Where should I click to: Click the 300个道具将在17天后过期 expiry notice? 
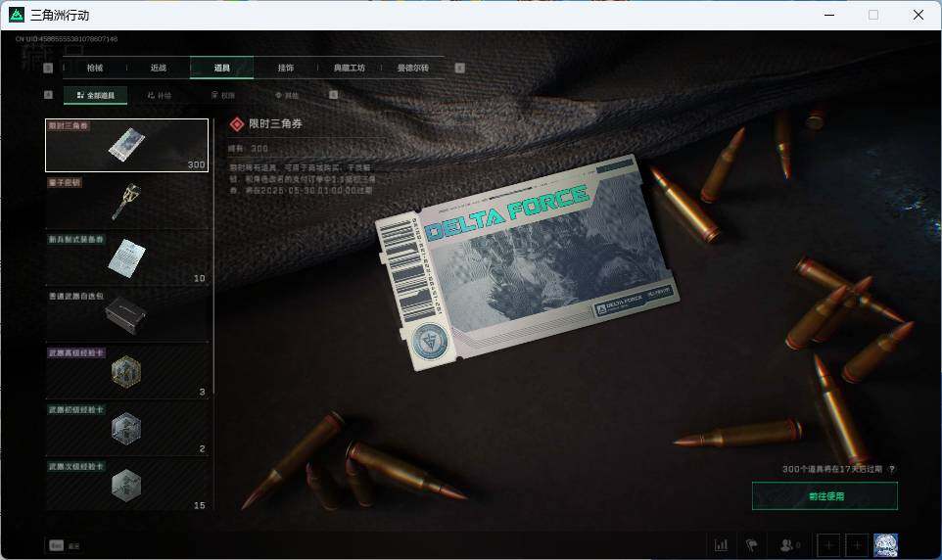832,469
